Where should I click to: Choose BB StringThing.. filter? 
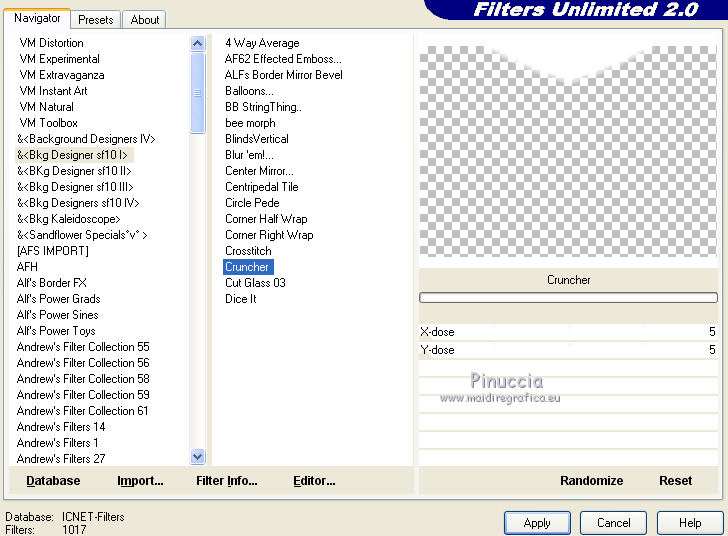point(263,107)
